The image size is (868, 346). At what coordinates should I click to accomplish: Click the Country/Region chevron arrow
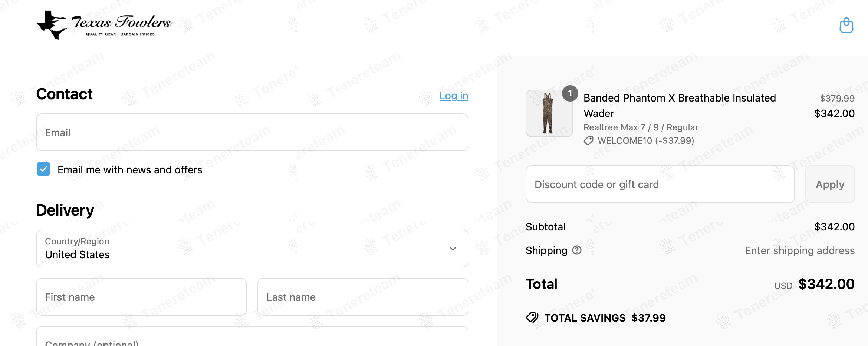click(453, 249)
